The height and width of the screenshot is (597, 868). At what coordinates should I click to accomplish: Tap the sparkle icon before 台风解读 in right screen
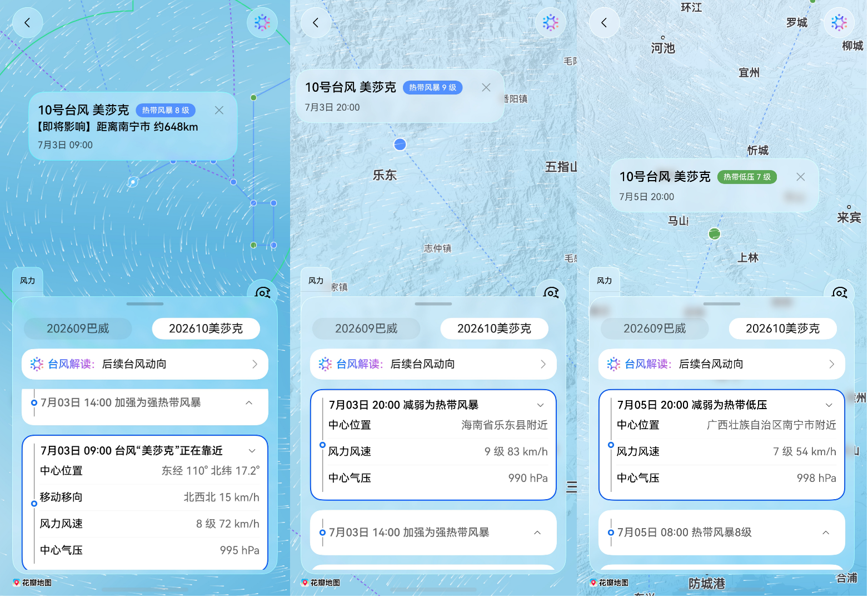tap(613, 364)
